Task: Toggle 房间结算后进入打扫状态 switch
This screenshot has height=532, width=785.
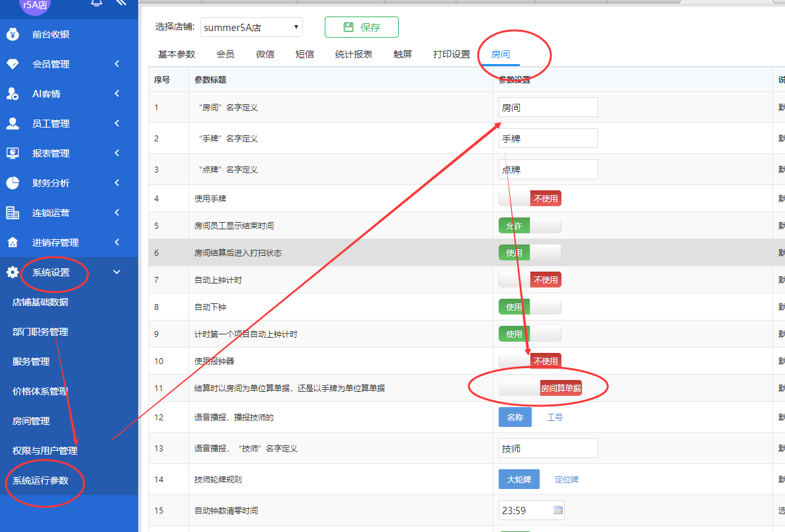Action: 530,252
